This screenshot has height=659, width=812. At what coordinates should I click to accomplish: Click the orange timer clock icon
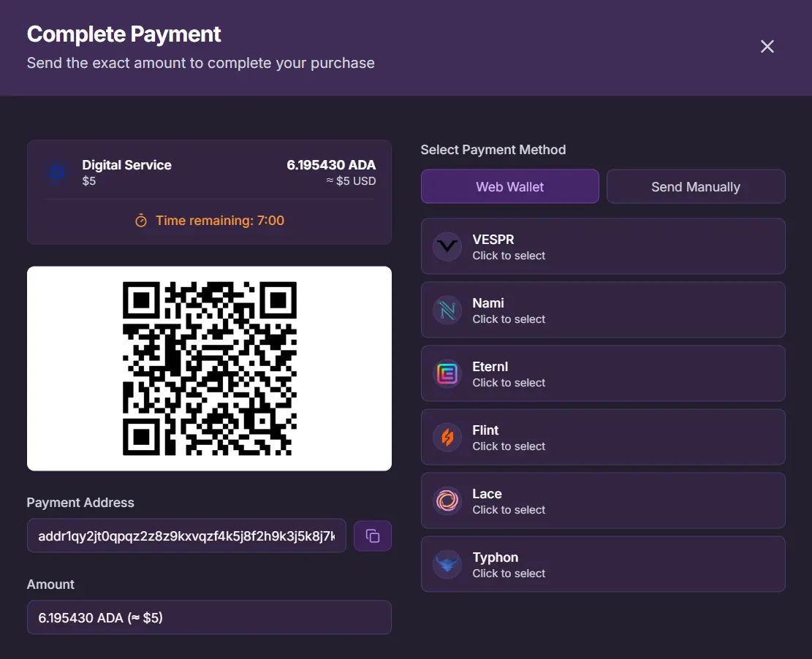pos(141,221)
